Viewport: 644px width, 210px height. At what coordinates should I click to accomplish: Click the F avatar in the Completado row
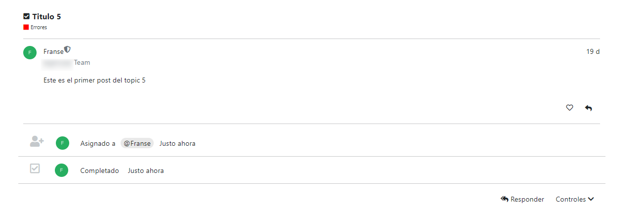tap(61, 170)
